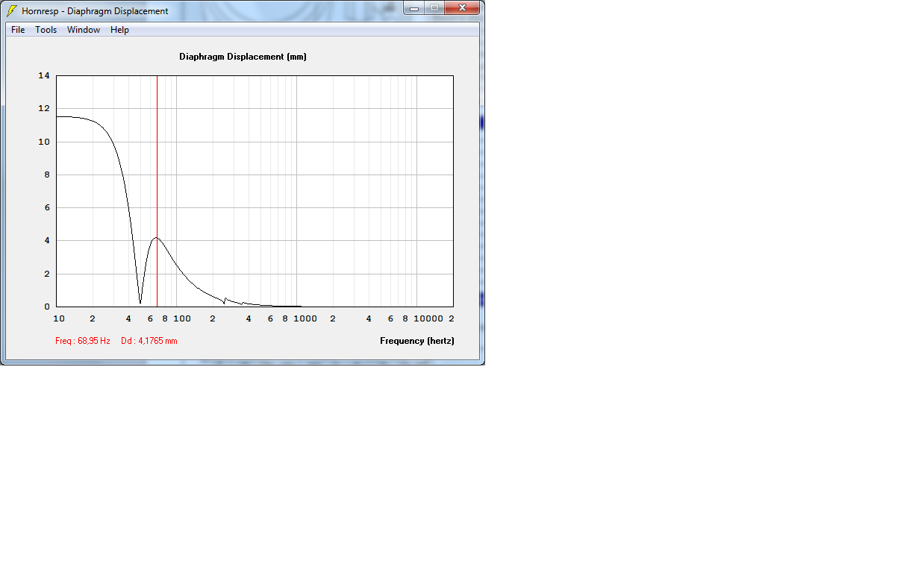Open the Help menu
Viewport: 924px width, 581px height.
(119, 30)
